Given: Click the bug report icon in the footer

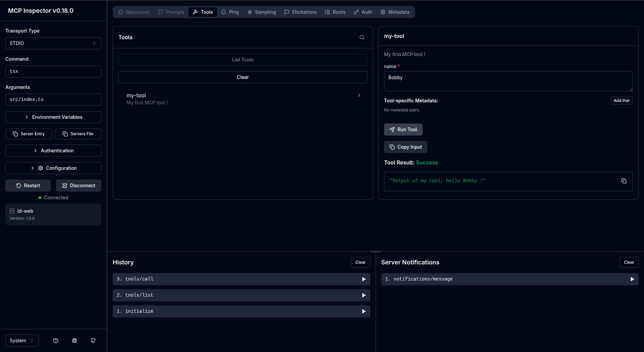Looking at the screenshot, I should click(74, 341).
